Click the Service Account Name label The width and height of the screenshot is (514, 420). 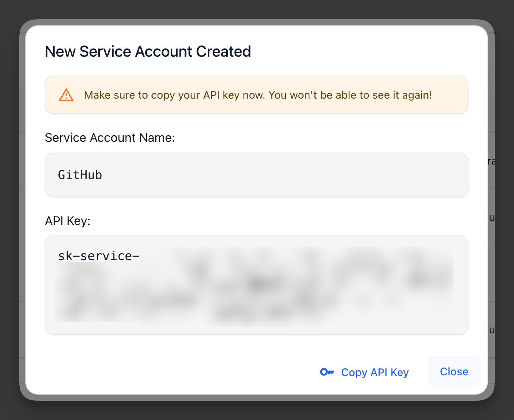point(110,138)
